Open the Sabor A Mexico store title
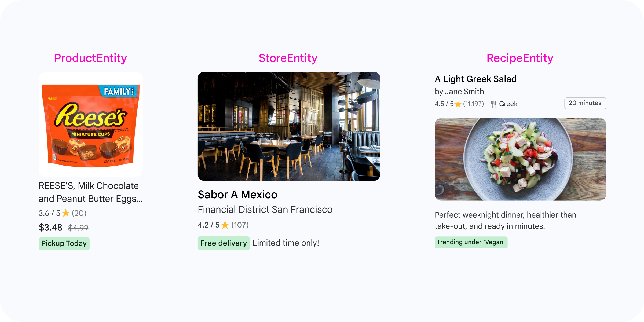Screen dimensions: 644x322 pyautogui.click(x=237, y=195)
